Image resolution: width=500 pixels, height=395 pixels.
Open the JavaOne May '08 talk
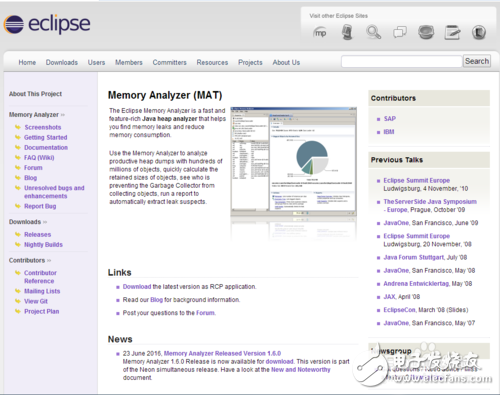pyautogui.click(x=396, y=270)
